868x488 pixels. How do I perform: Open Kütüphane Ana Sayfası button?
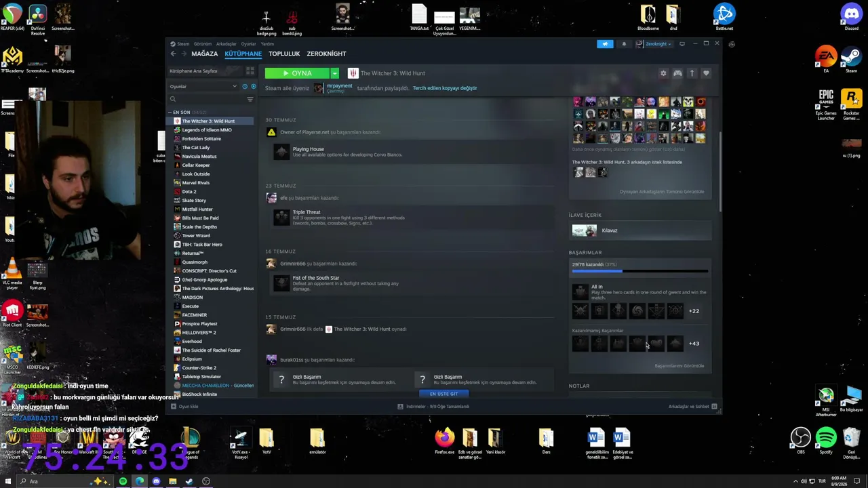point(205,71)
